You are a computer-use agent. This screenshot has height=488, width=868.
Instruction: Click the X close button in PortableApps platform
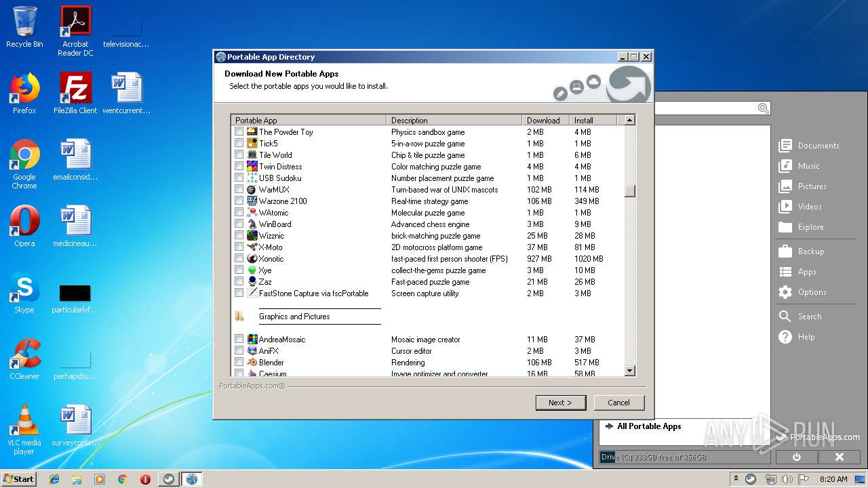(839, 457)
